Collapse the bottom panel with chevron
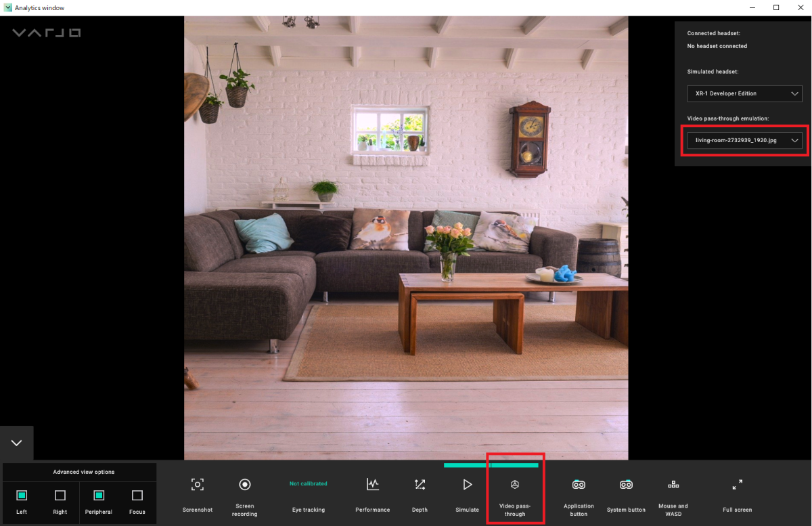 click(x=16, y=443)
